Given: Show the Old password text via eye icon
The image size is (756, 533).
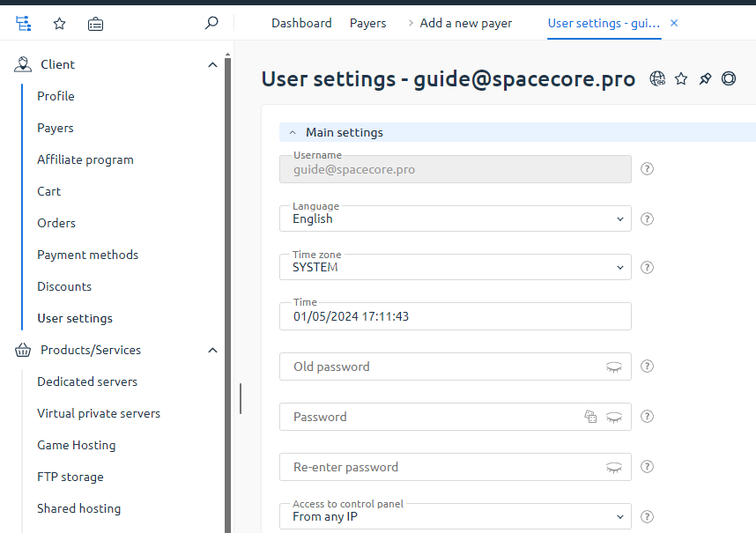Looking at the screenshot, I should pyautogui.click(x=614, y=367).
